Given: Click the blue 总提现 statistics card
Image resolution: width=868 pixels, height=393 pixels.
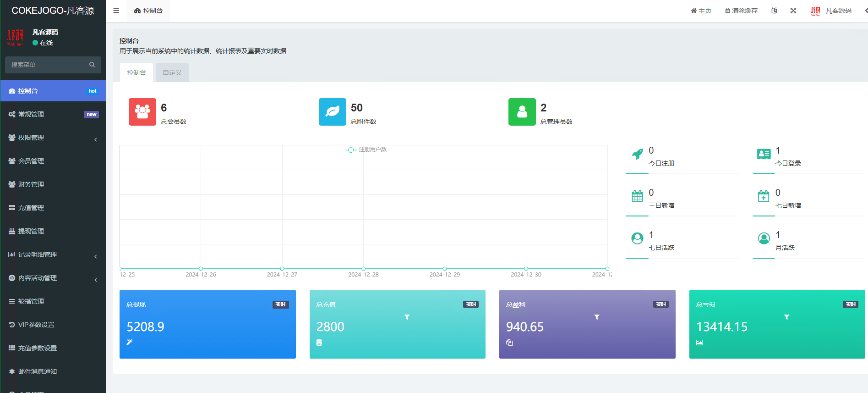Looking at the screenshot, I should pyautogui.click(x=207, y=324).
